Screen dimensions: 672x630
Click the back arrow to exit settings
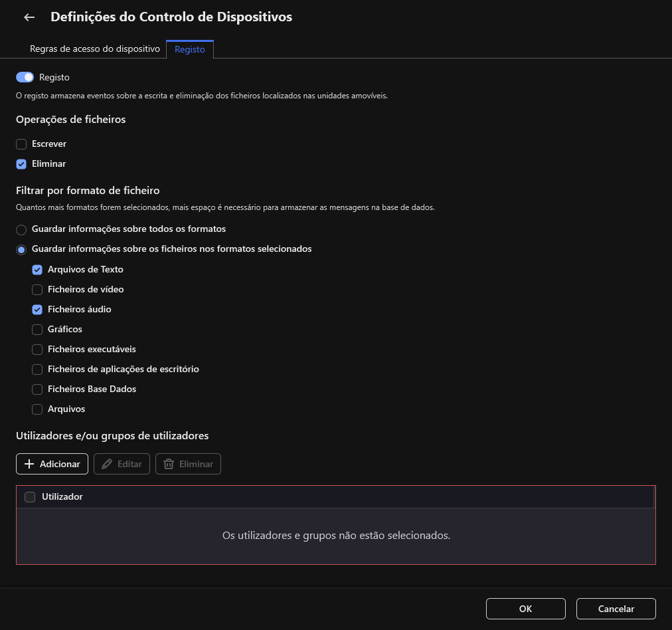coord(29,17)
